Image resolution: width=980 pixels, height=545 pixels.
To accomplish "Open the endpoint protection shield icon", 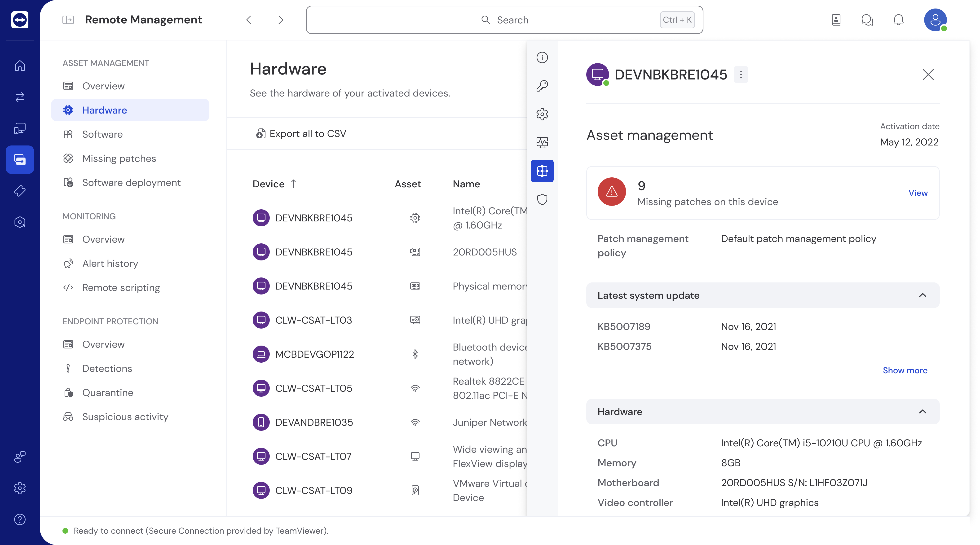I will coord(542,199).
